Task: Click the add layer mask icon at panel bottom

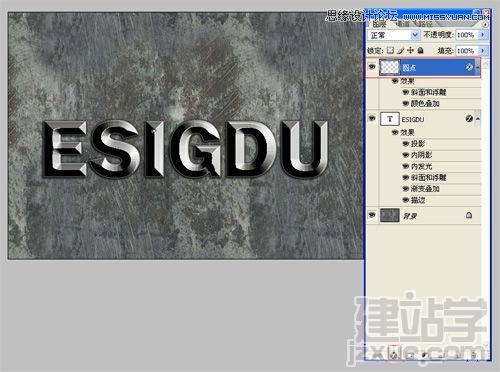Action: tap(411, 355)
